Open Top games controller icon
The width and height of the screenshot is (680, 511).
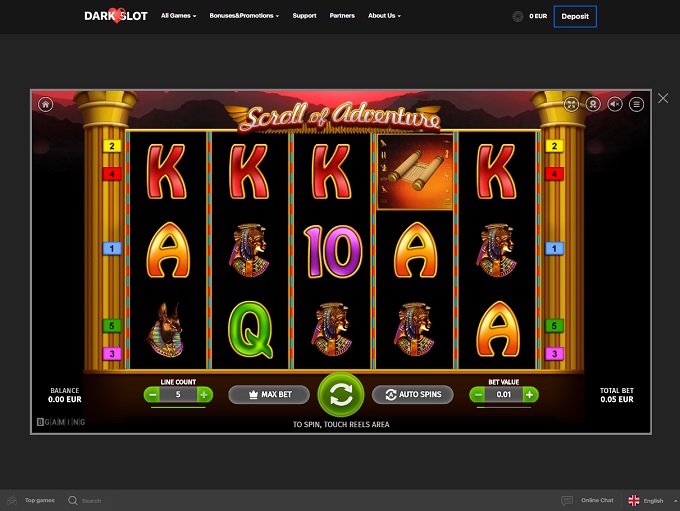click(12, 500)
